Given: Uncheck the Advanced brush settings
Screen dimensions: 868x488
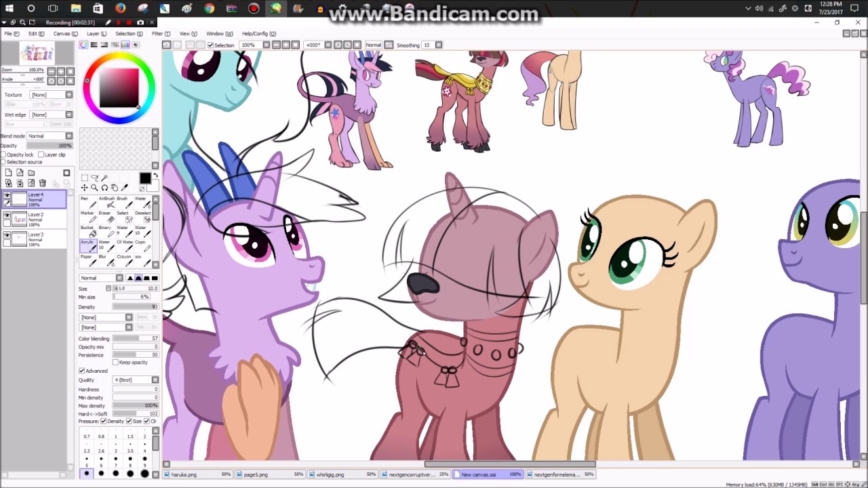Looking at the screenshot, I should pos(82,371).
